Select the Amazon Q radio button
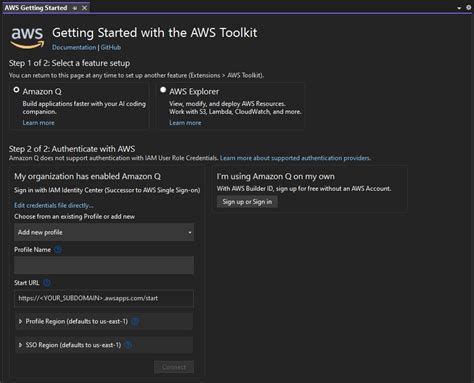Screen dimensions: 474x383 point(16,90)
